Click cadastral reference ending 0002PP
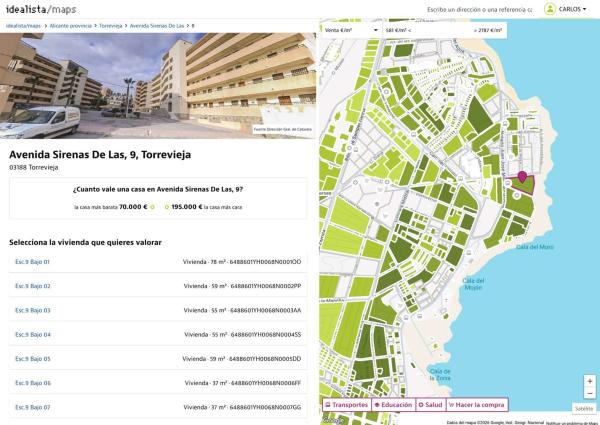This screenshot has width=600, height=425. (265, 286)
